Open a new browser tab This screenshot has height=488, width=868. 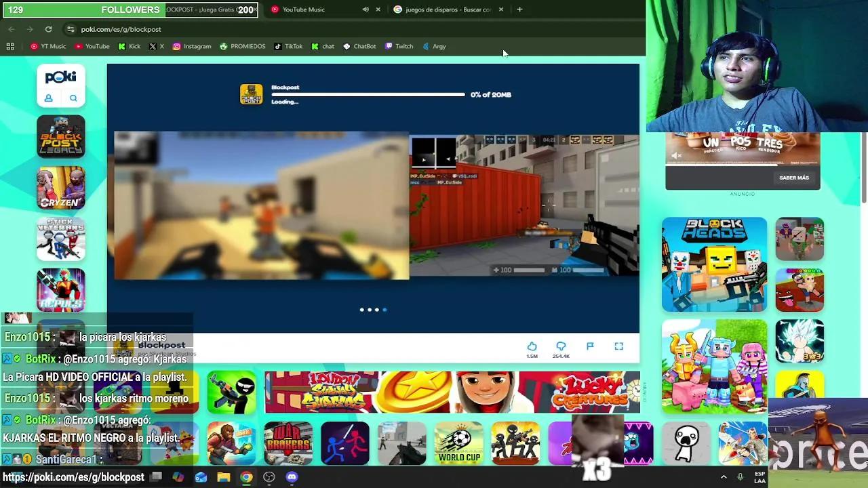click(519, 9)
